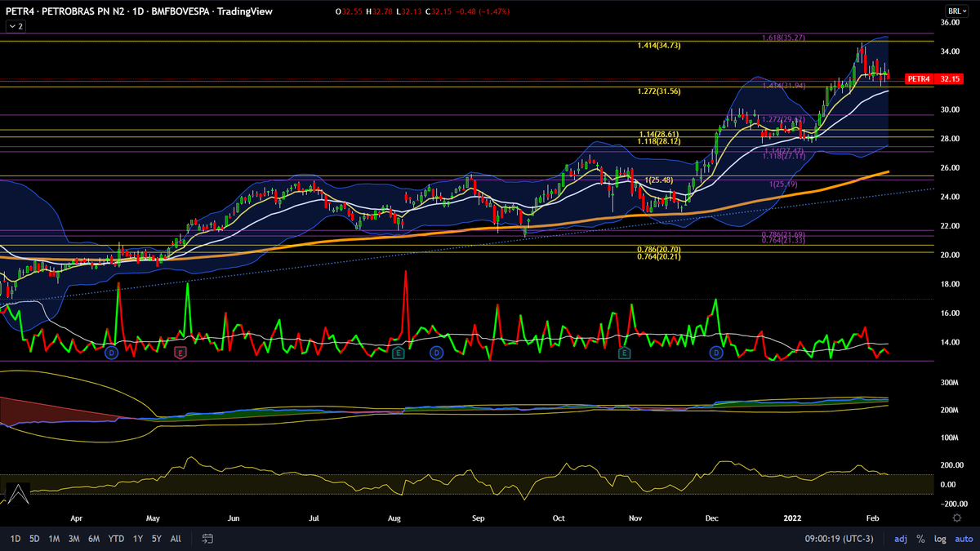The height and width of the screenshot is (551, 980).
Task: Open chart settings gear icon
Action: (x=956, y=518)
